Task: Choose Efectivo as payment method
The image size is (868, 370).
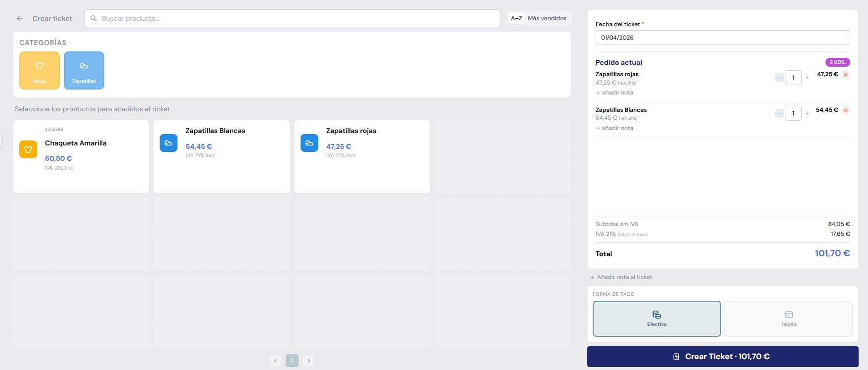Action: (656, 319)
